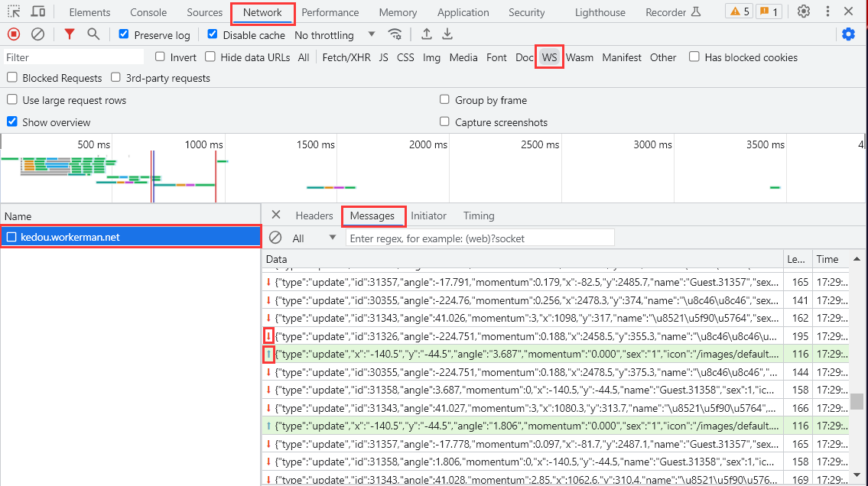Uncheck the Preserve log checkbox
This screenshot has width=868, height=486.
(124, 34)
